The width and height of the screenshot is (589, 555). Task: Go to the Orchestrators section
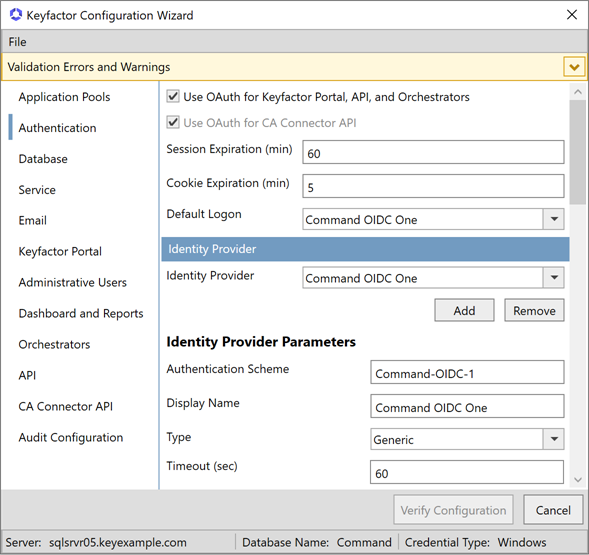[54, 345]
